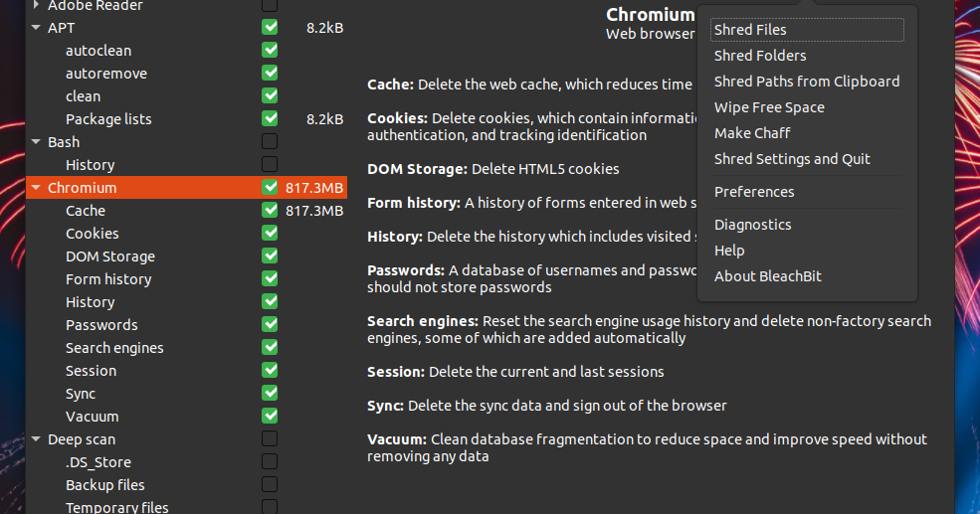Click the Chromium heading in description pane

click(650, 14)
